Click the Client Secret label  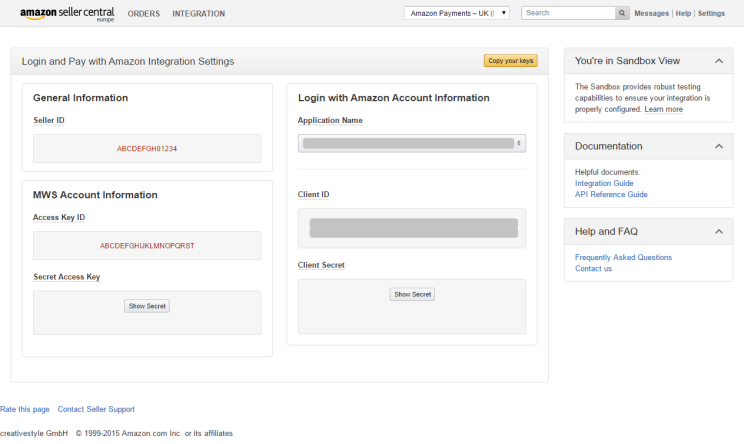tap(321, 265)
